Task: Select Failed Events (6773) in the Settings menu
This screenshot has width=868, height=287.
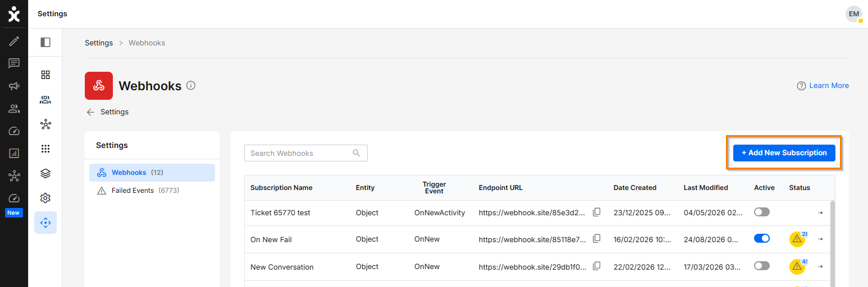Action: coord(152,191)
